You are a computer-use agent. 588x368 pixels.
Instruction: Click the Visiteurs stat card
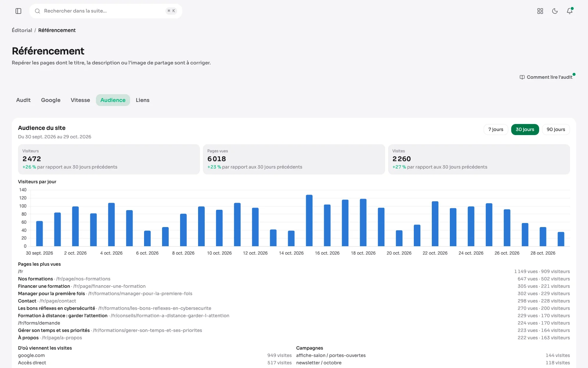point(109,159)
